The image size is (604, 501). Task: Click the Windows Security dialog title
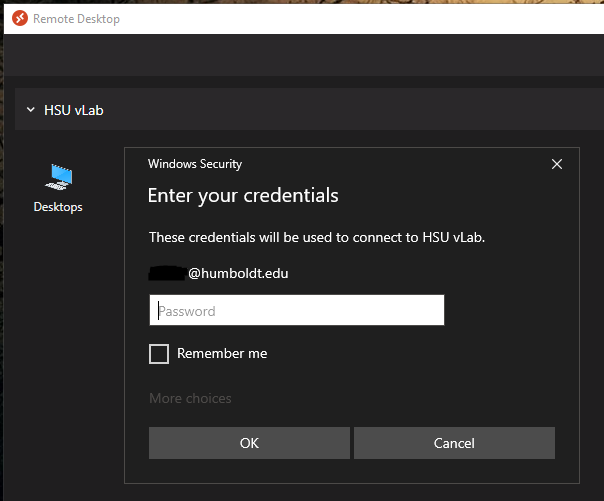pos(195,164)
